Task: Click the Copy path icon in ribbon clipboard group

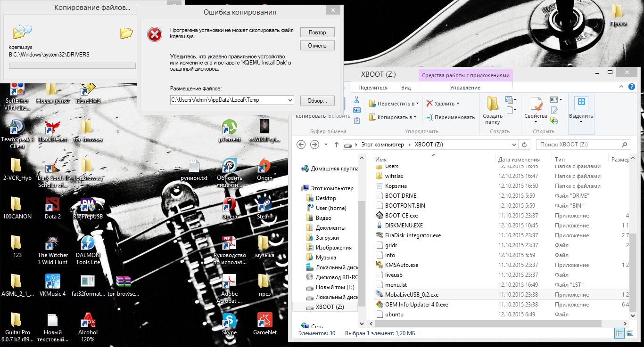Action: [357, 109]
